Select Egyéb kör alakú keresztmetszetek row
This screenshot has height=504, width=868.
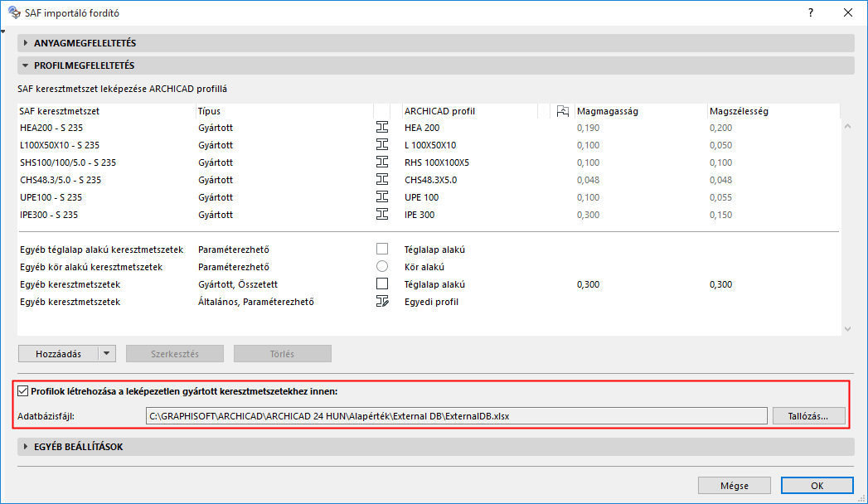pyautogui.click(x=429, y=267)
